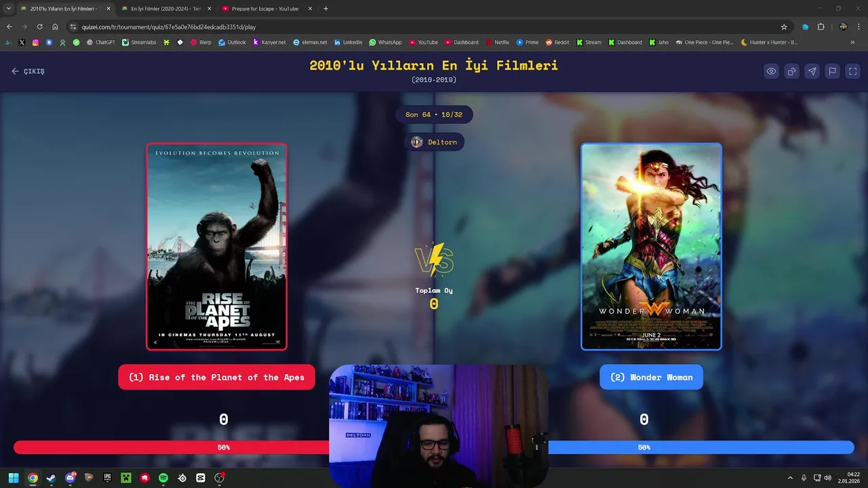Vote for (1) Rise of the Planet of the Apes
The image size is (868, 488).
216,378
